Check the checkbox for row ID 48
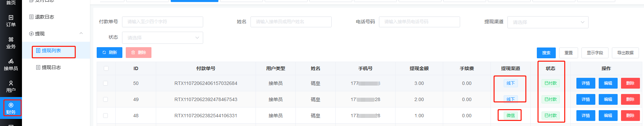 tap(105, 116)
